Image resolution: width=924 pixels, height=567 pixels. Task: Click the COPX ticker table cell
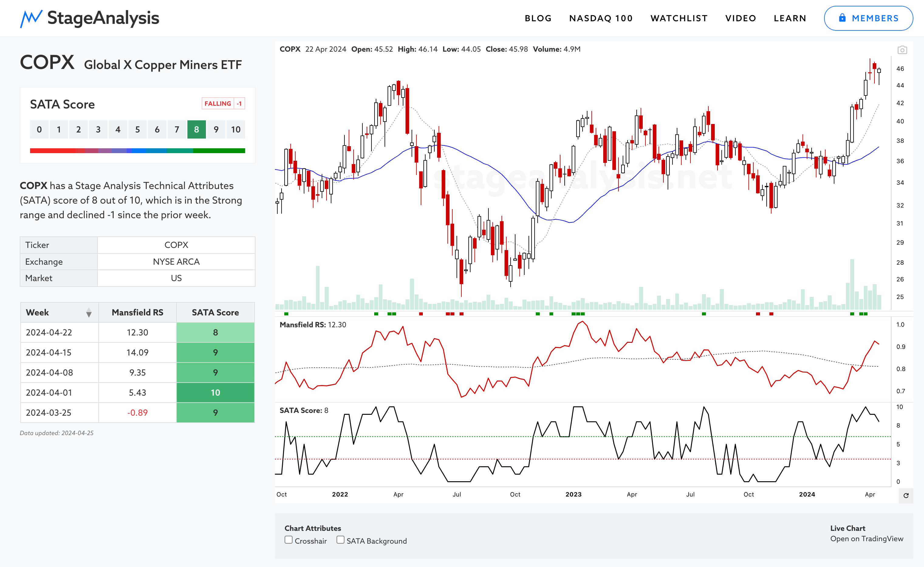[x=176, y=245]
